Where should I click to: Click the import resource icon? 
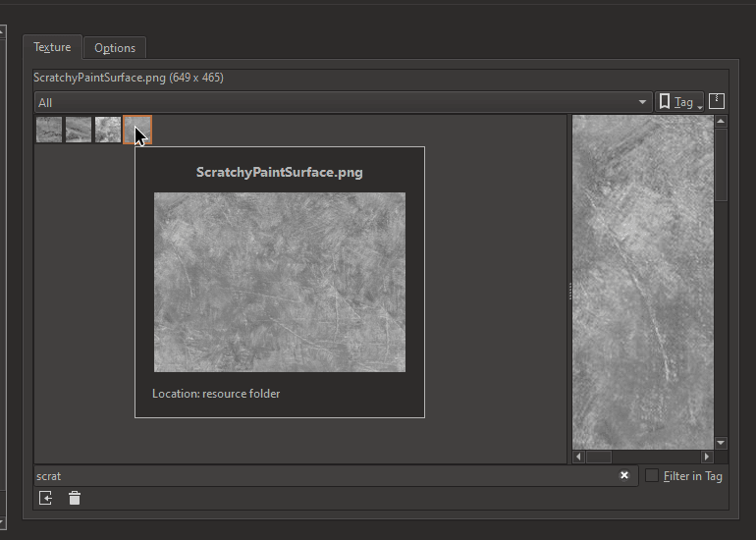(x=45, y=499)
